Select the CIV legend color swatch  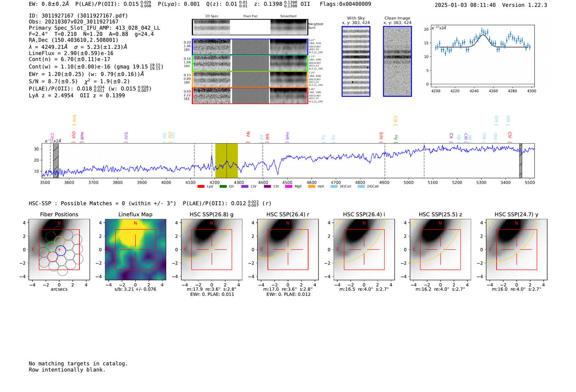click(x=245, y=187)
